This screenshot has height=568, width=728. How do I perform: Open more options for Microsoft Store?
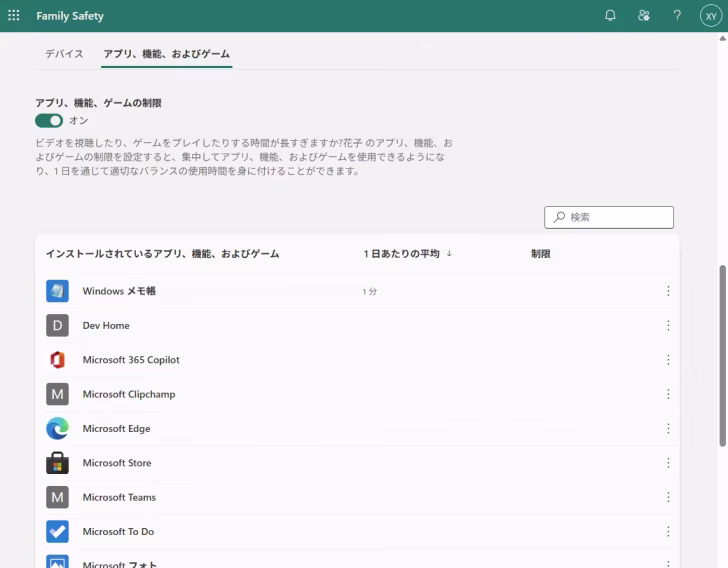click(668, 463)
